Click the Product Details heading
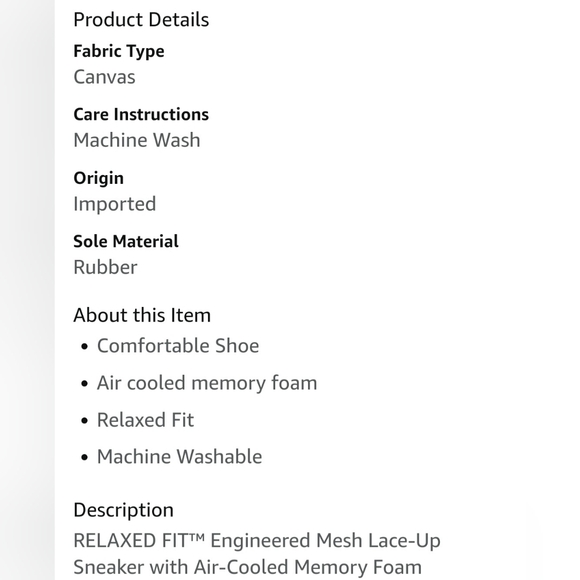 [x=141, y=20]
